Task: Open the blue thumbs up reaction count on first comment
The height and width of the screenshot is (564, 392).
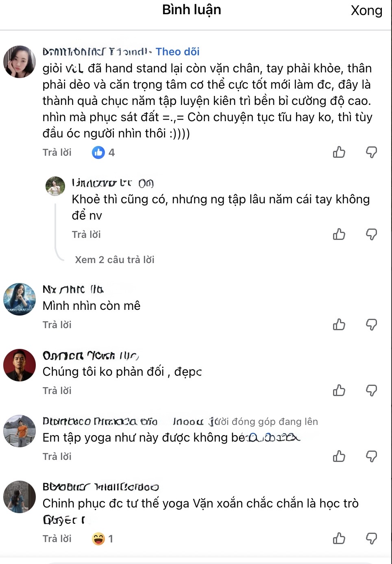Action: (x=98, y=152)
